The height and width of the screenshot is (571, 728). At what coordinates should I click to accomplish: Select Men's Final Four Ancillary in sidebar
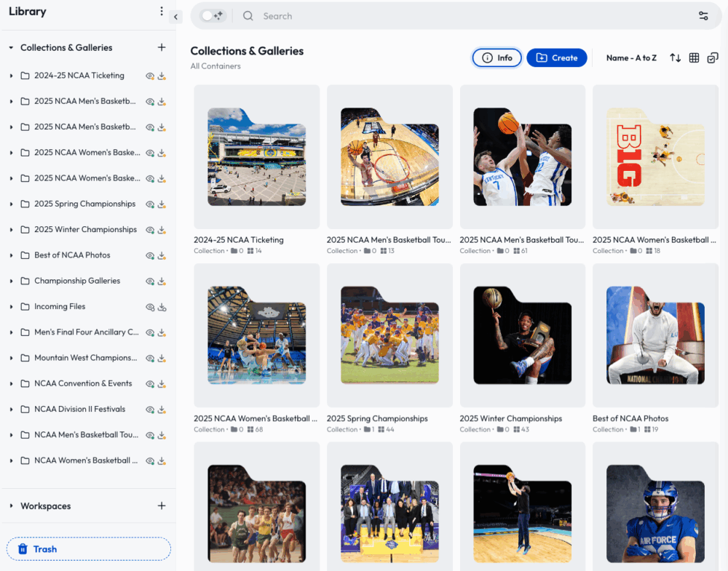[87, 332]
